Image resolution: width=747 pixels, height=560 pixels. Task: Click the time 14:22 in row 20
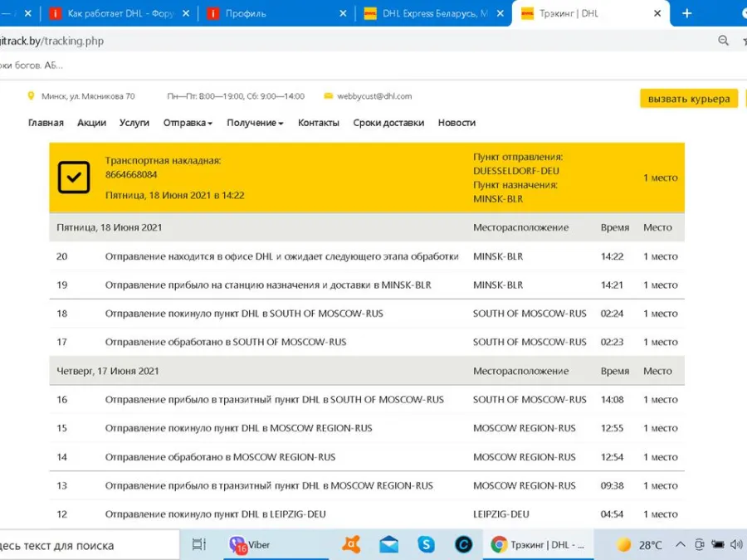pos(612,256)
